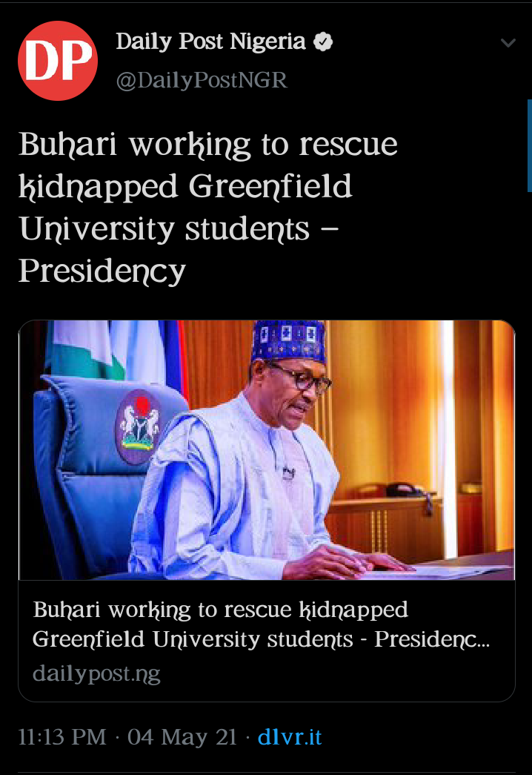
Task: Select the 04 May 21 date
Action: 182,737
